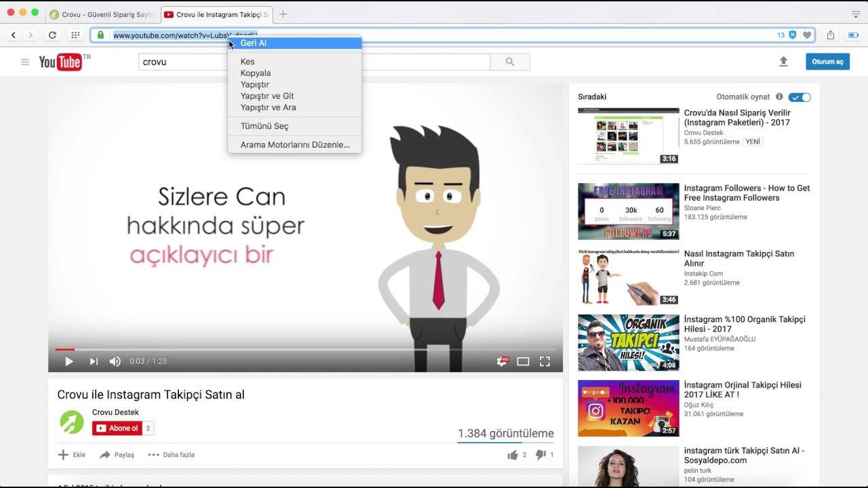Click the blue ad-blocker shield icon
Viewport: 868px width, 488px height.
pyautogui.click(x=792, y=35)
